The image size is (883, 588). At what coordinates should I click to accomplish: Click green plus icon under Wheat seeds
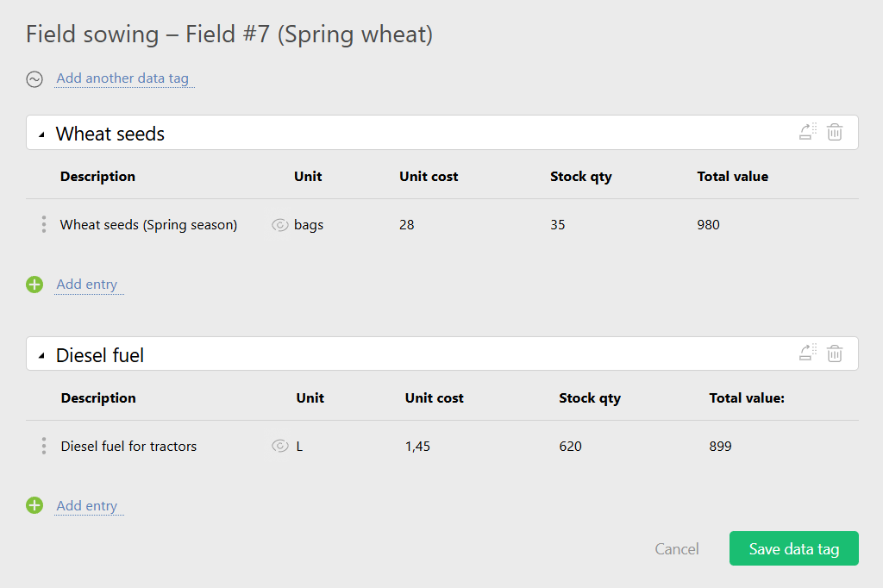coord(34,285)
